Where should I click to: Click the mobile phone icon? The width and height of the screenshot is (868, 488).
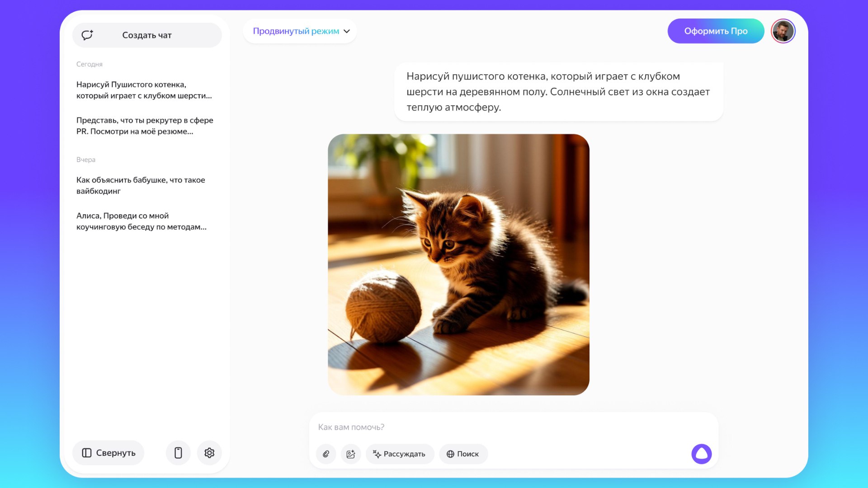point(178,453)
